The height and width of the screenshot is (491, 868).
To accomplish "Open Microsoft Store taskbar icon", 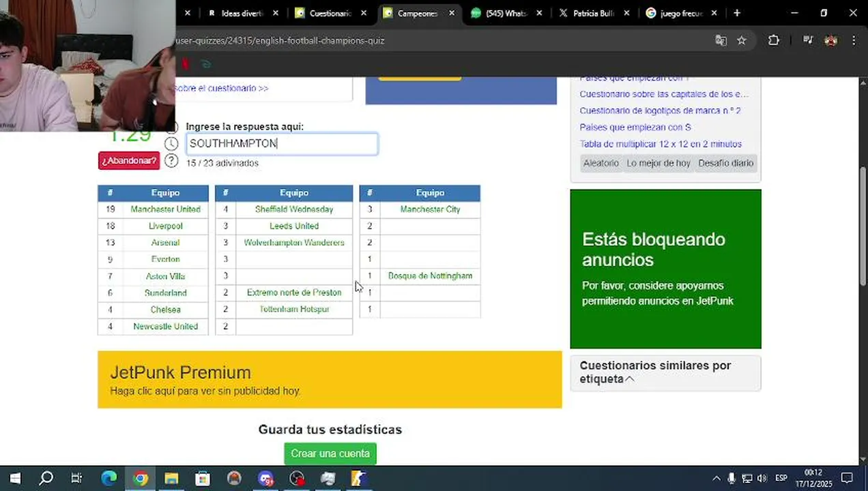I will pos(203,478).
